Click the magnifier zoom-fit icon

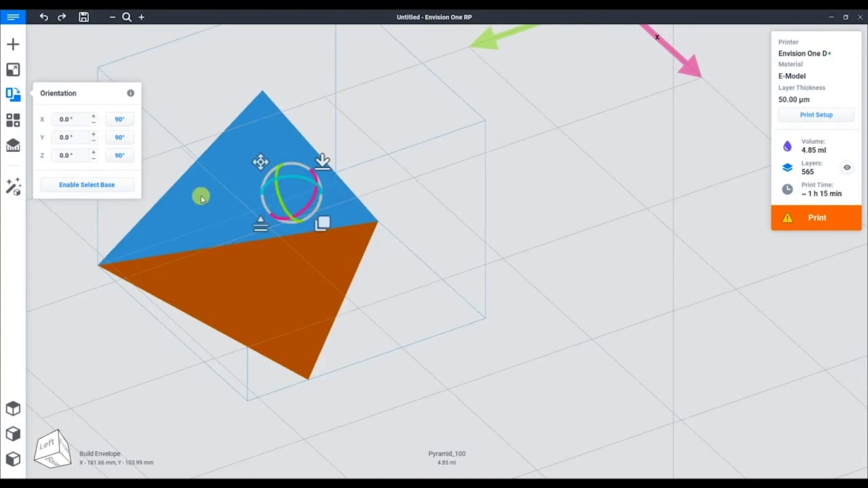(x=127, y=17)
